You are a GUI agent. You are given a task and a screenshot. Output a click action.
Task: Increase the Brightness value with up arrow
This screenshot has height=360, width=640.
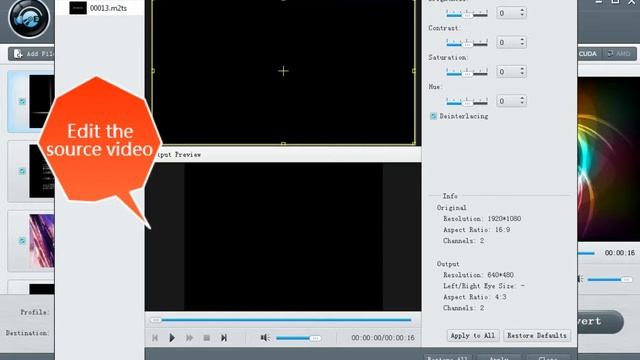pos(522,10)
